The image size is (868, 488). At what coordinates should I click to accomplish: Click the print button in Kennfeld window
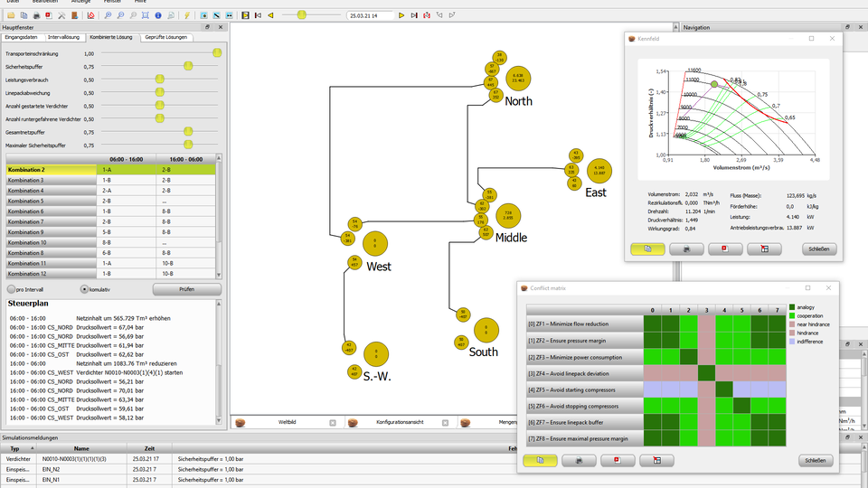(686, 249)
